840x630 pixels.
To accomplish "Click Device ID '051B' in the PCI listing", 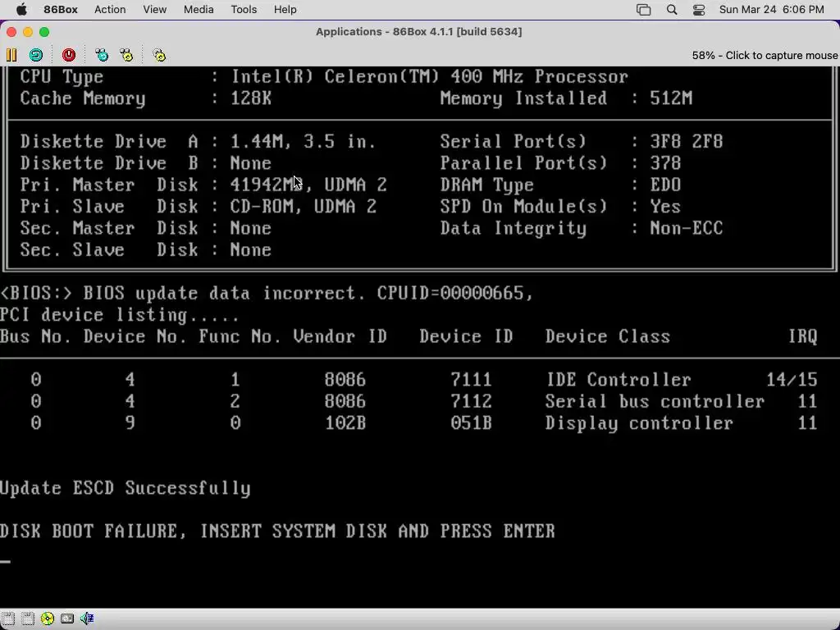I will pyautogui.click(x=472, y=424).
